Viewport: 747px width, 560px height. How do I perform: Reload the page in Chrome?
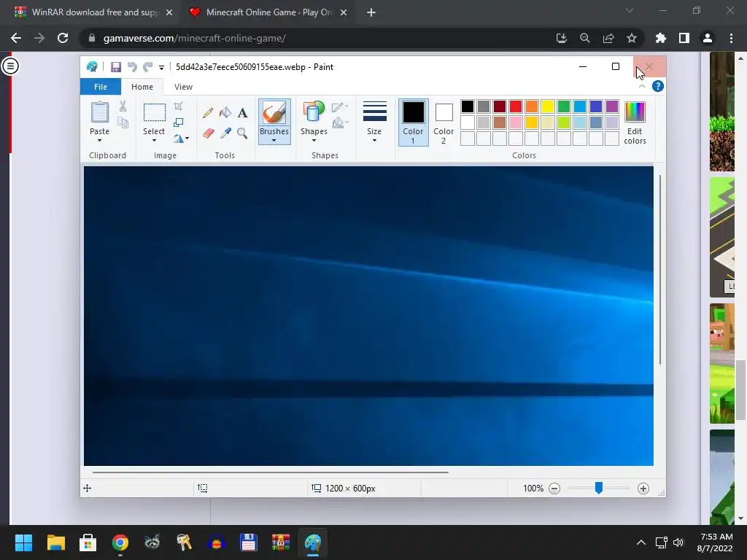point(63,38)
